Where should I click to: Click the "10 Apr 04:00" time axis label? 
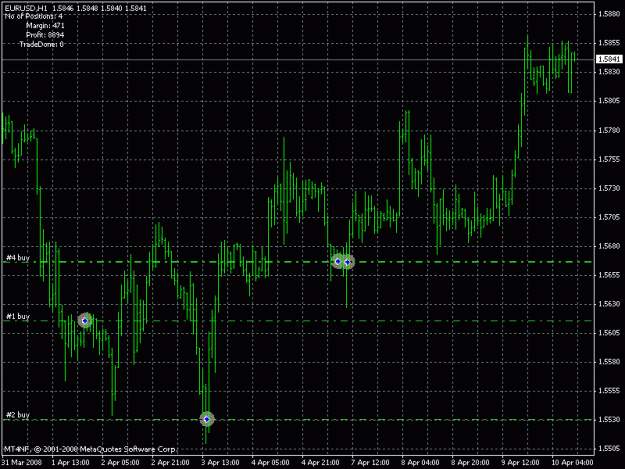572,463
